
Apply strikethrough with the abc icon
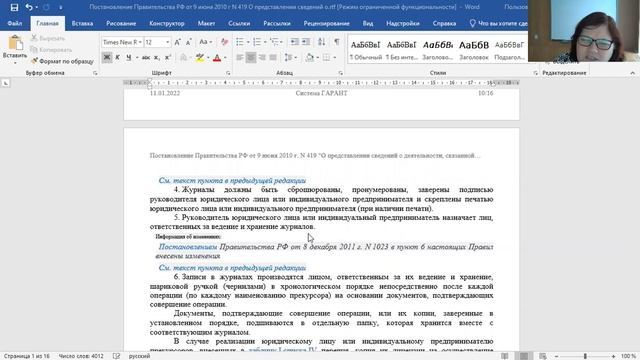[146, 58]
